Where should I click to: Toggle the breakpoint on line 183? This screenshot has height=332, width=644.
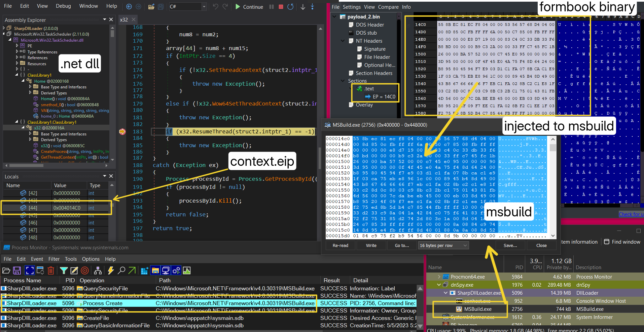click(x=122, y=132)
